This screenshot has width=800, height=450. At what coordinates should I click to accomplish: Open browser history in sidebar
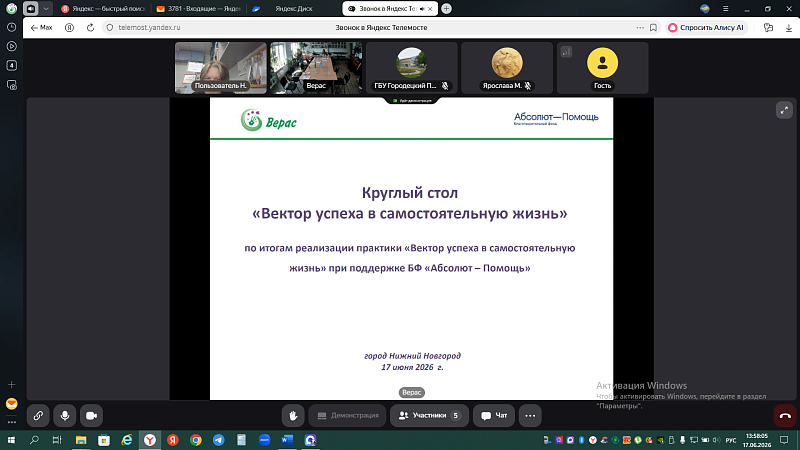[x=11, y=27]
